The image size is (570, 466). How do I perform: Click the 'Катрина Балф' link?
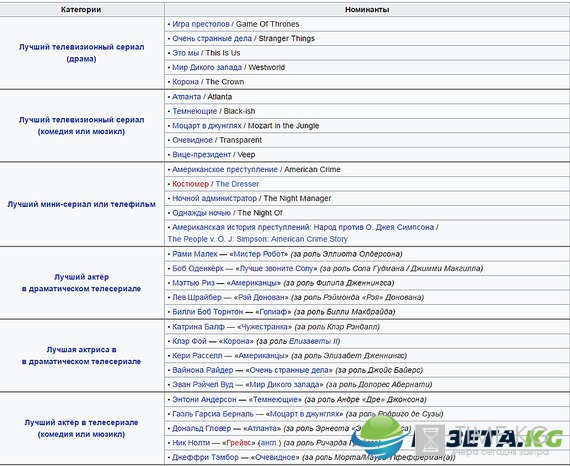[198, 327]
